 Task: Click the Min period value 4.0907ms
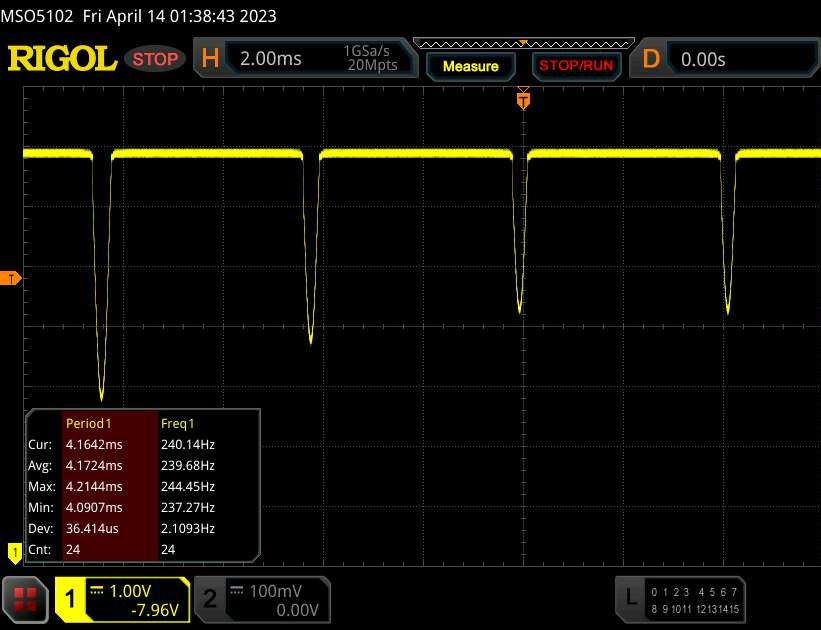coord(94,507)
